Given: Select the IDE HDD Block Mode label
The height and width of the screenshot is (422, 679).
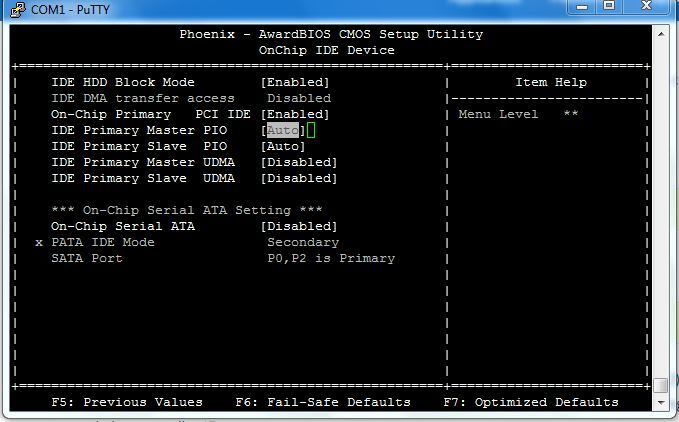Looking at the screenshot, I should coord(123,82).
